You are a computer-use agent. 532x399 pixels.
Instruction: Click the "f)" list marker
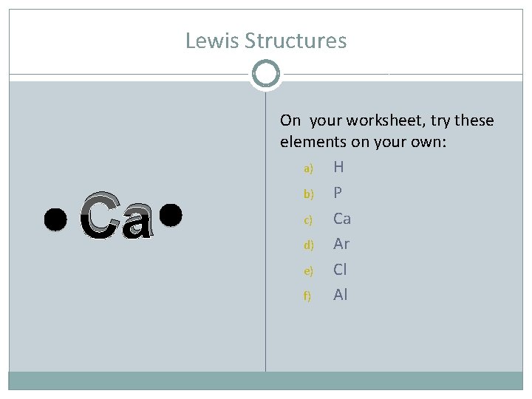pos(307,296)
